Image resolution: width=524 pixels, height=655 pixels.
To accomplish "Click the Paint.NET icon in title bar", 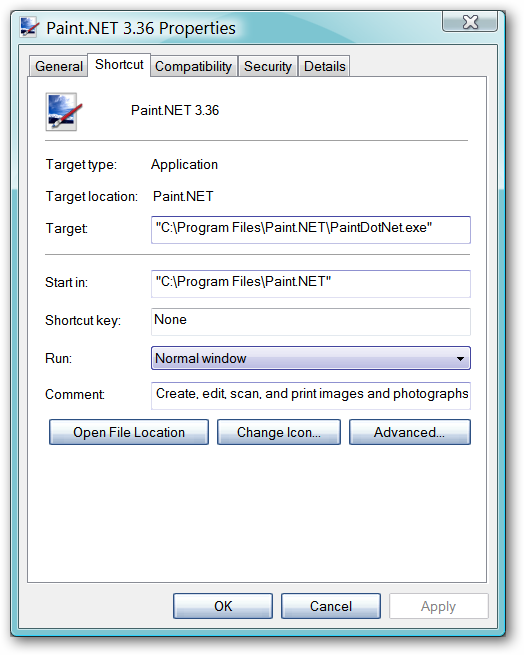I will [x=30, y=28].
